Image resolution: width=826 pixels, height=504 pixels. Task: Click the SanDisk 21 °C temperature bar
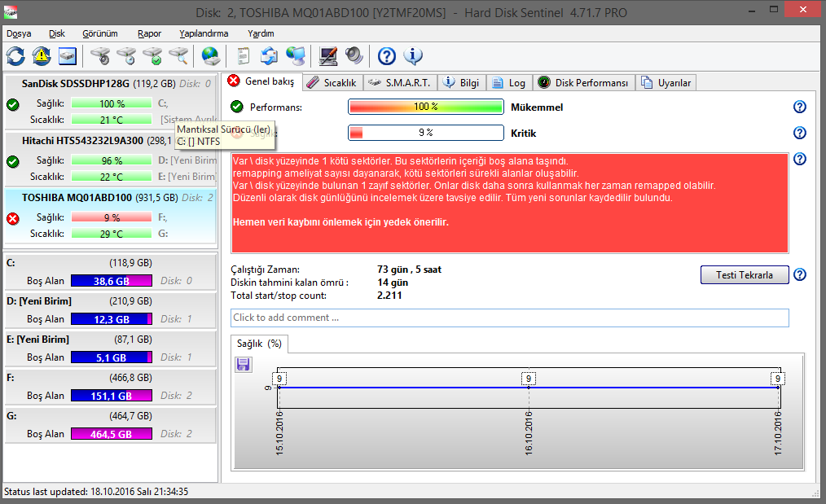click(111, 120)
